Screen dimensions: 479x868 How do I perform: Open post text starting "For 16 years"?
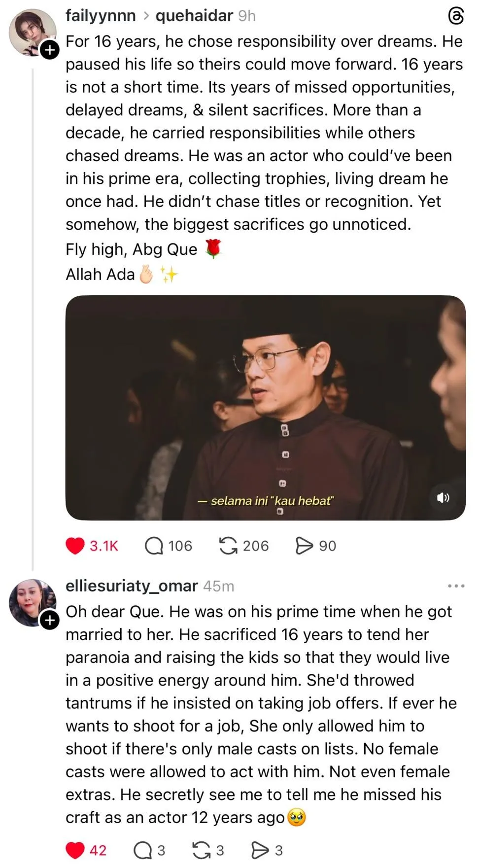coord(264,133)
